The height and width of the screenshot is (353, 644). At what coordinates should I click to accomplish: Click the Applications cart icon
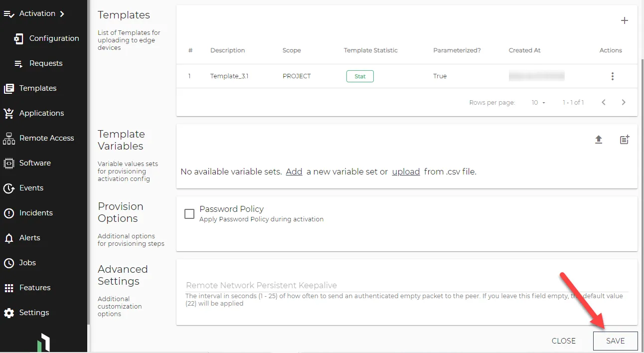pyautogui.click(x=9, y=114)
